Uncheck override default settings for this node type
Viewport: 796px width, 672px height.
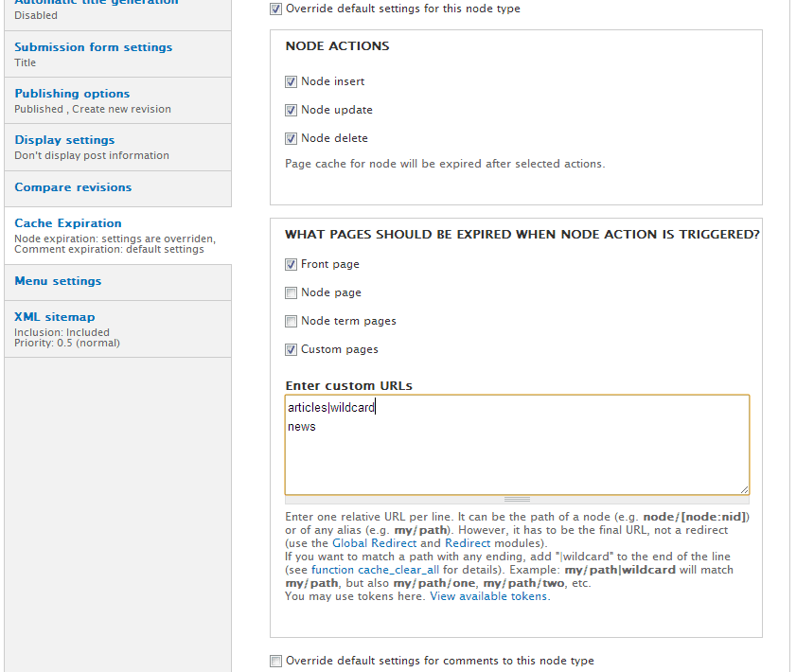pyautogui.click(x=276, y=9)
